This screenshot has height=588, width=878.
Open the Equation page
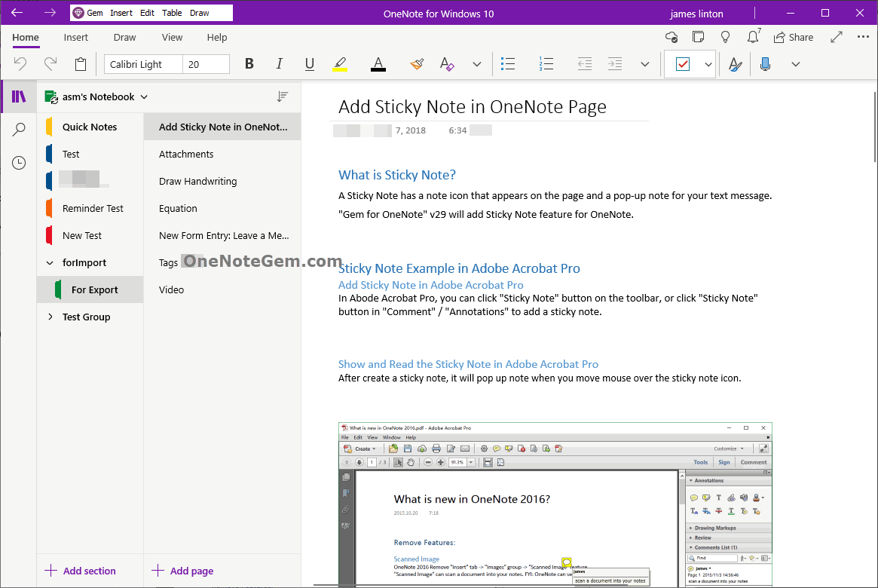222,208
